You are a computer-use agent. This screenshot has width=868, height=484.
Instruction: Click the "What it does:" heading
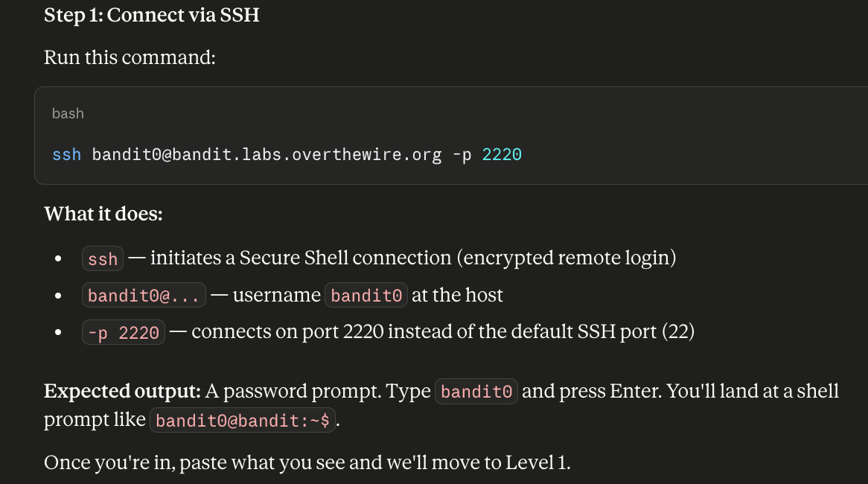click(x=103, y=214)
